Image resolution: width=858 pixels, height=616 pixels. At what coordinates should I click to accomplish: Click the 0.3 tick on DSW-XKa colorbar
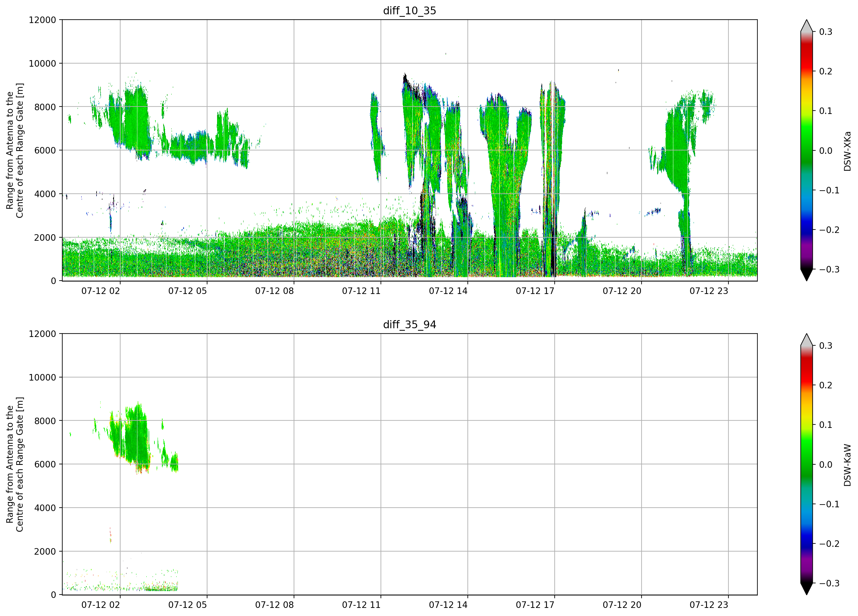[x=826, y=32]
